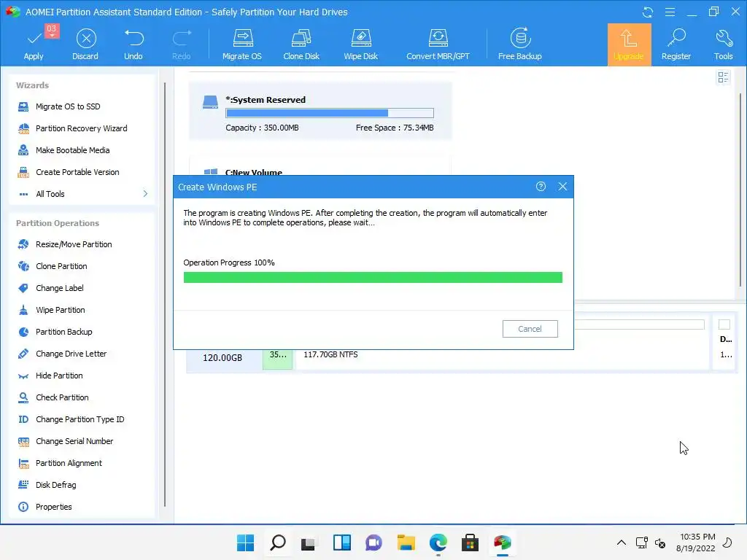747x560 pixels.
Task: Launch Make Bootable Media wizard
Action: tap(72, 150)
